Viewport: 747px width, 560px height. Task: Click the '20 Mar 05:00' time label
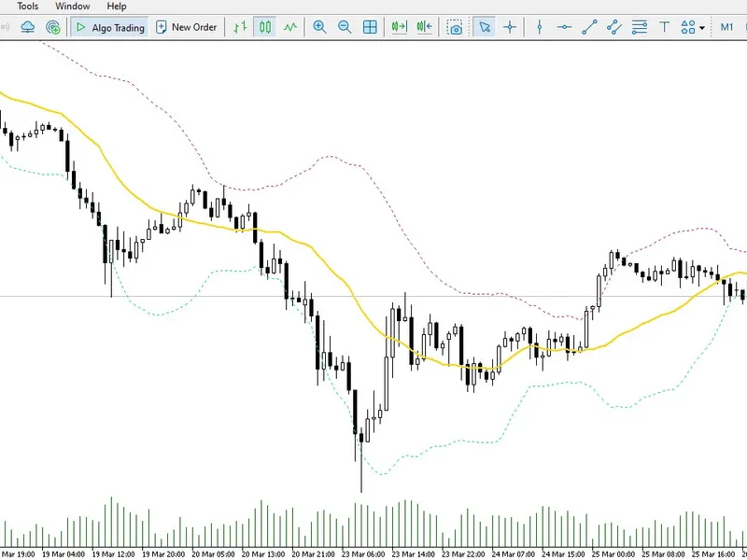(x=214, y=554)
